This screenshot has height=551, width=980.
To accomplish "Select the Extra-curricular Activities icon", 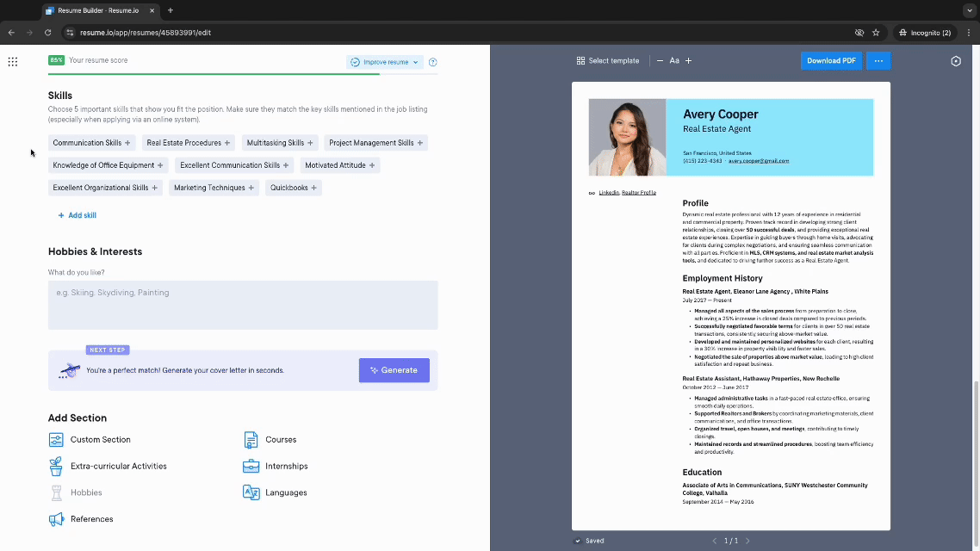I will point(55,466).
